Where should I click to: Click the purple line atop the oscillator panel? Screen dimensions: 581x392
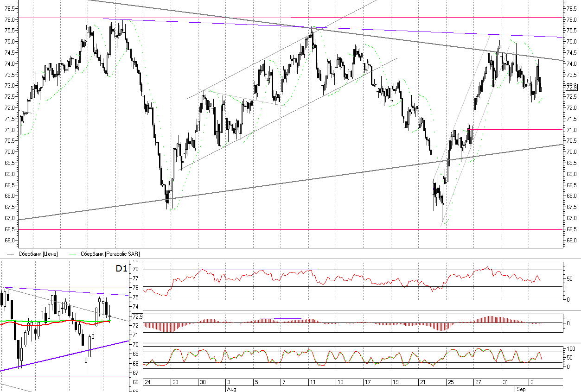[x=257, y=270]
